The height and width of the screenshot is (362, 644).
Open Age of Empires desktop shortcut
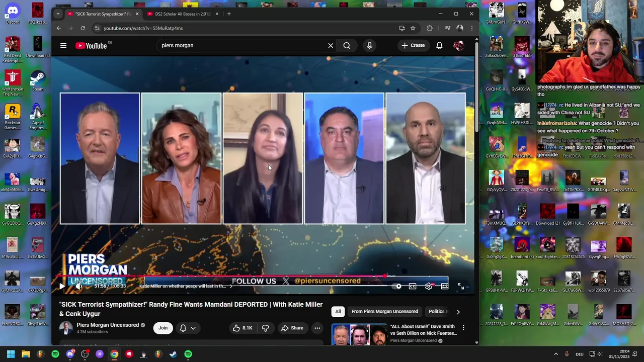click(38, 117)
